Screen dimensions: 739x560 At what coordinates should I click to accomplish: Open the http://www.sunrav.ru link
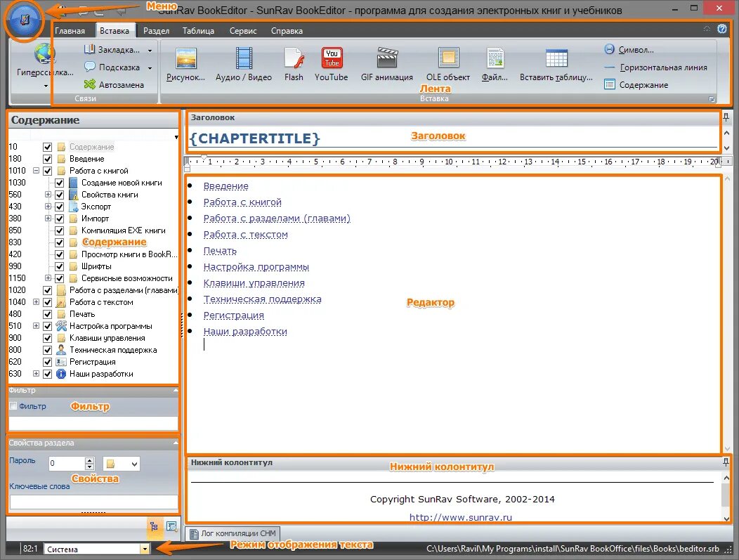[460, 517]
